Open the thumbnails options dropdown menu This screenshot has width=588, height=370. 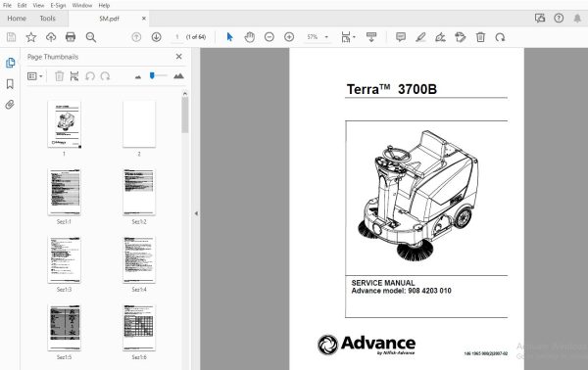coord(35,76)
